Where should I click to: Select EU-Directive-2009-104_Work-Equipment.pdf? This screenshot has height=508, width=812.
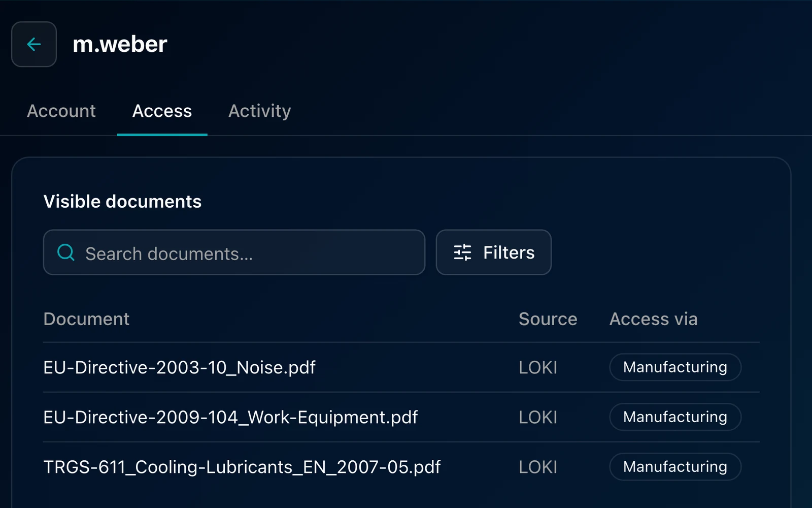coord(230,417)
